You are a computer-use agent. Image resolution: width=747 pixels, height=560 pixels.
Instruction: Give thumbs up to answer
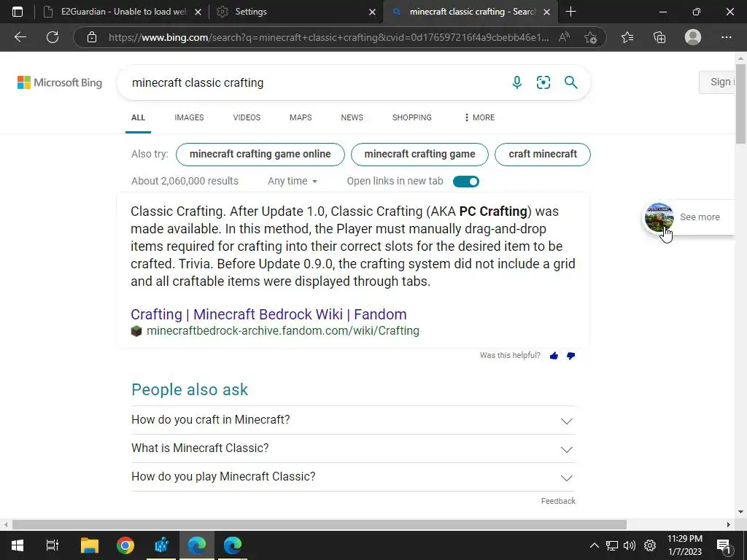point(554,356)
